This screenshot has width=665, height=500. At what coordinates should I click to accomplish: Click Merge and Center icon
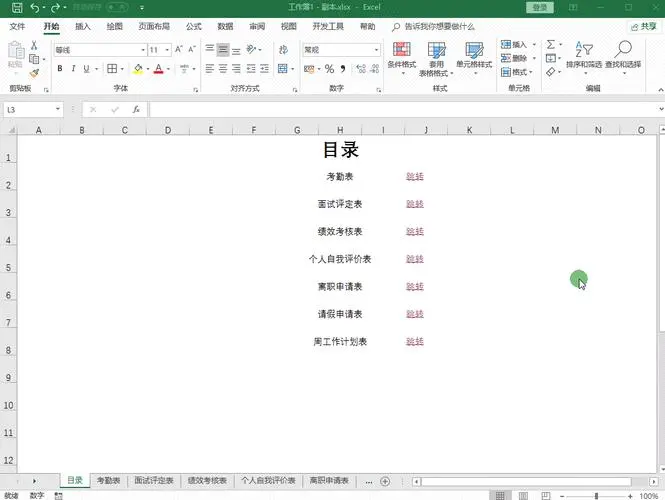click(x=283, y=68)
